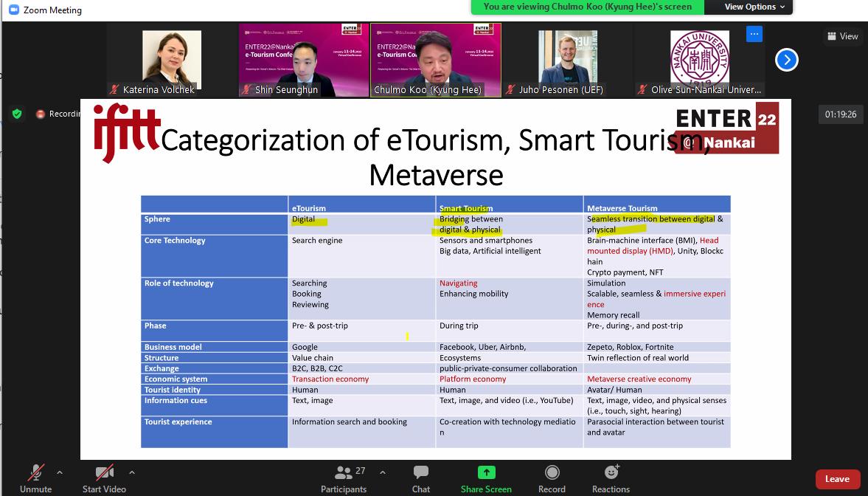This screenshot has width=868, height=496.
Task: Open Reactions menu
Action: [611, 478]
